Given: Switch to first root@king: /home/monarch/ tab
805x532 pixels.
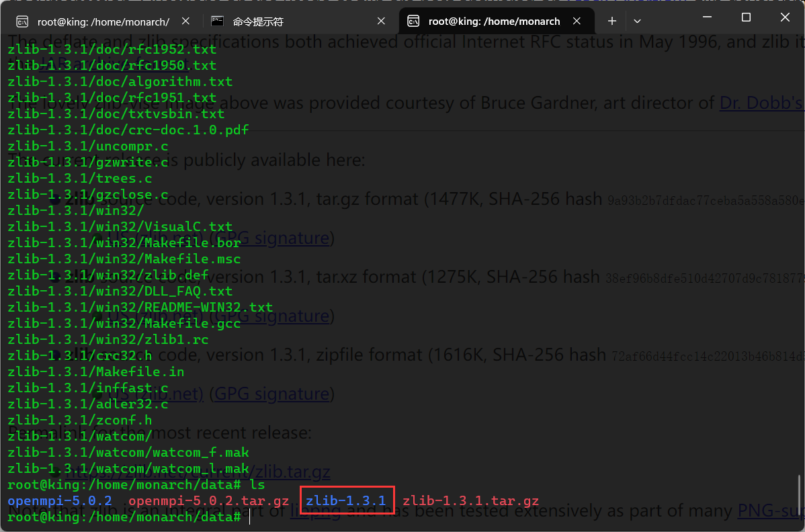Looking at the screenshot, I should (103, 21).
